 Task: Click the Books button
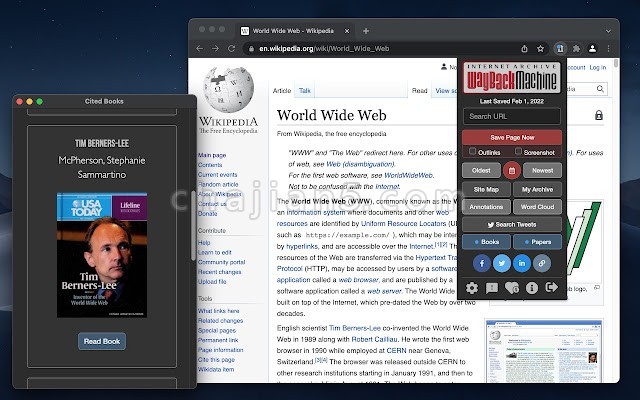coord(486,242)
